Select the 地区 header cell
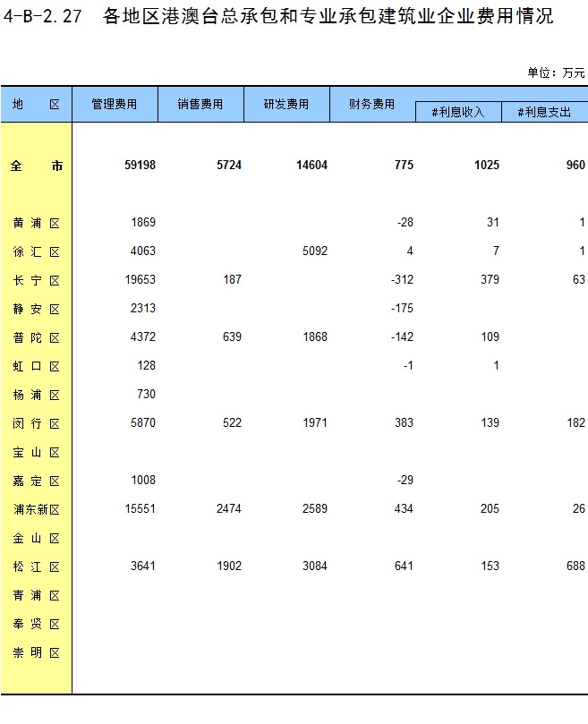This screenshot has height=724, width=588. pyautogui.click(x=36, y=105)
